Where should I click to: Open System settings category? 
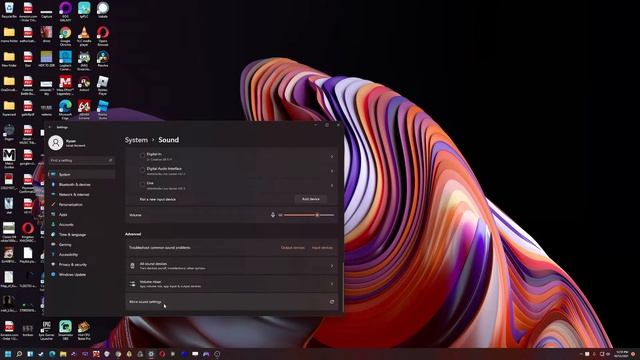pos(82,174)
